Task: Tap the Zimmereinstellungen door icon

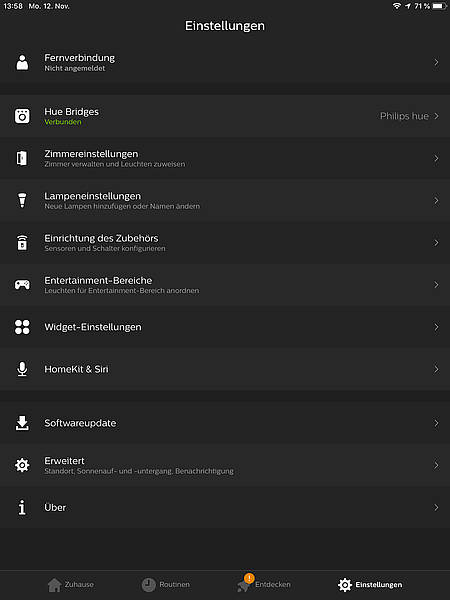Action: point(22,158)
